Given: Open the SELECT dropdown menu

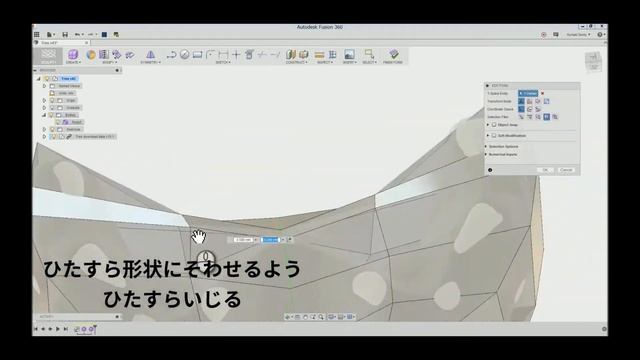Looking at the screenshot, I should pos(369,62).
